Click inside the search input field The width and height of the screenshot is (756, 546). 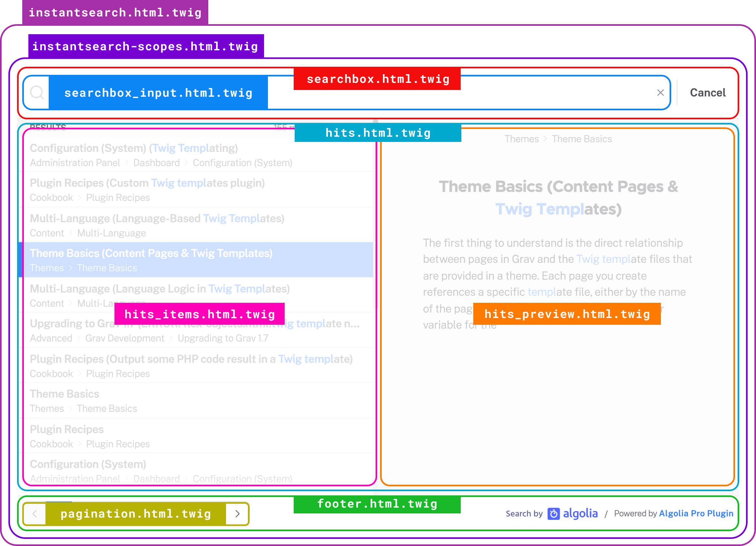tap(347, 93)
